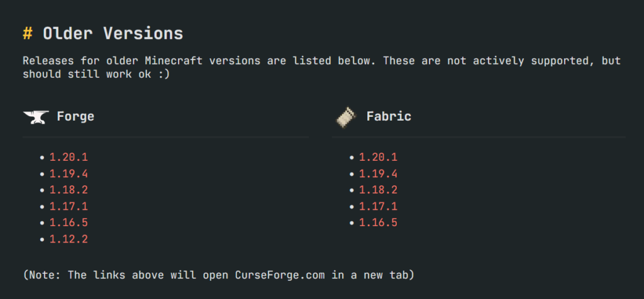Click the "Forge" section heading label

pyautogui.click(x=75, y=117)
